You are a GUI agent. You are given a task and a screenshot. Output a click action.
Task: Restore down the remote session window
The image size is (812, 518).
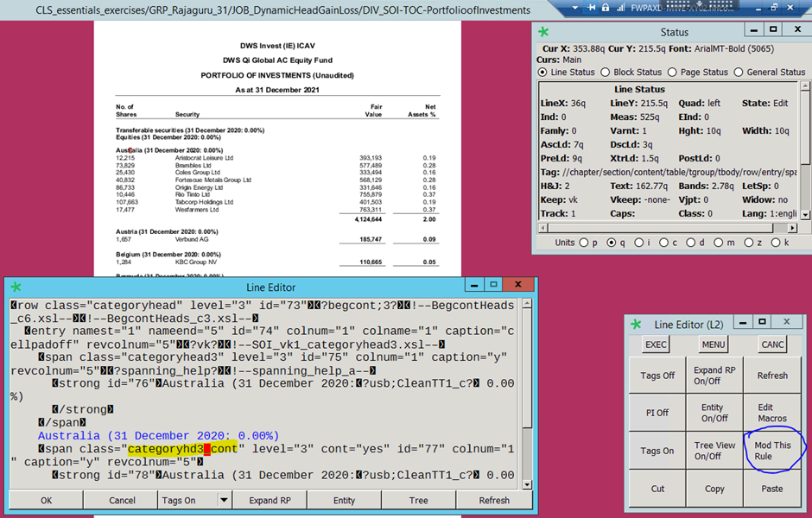coord(774,7)
